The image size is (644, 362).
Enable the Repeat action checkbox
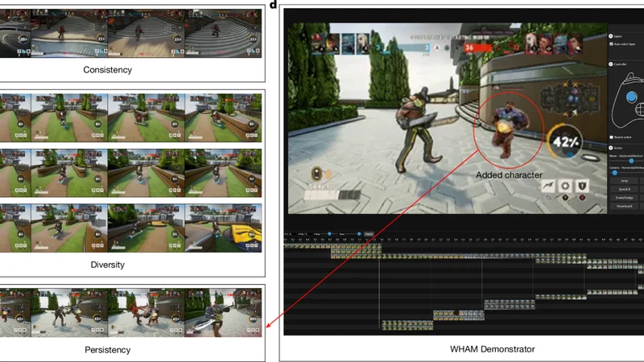click(611, 137)
